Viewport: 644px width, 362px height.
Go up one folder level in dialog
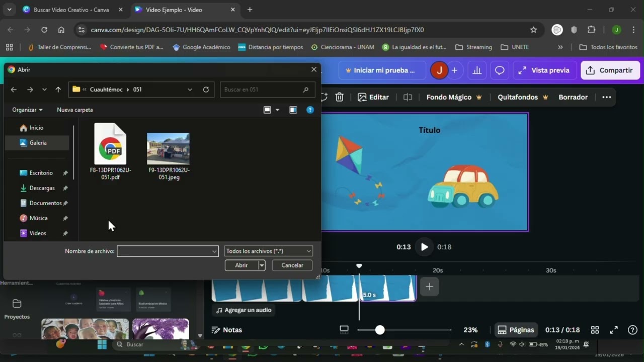(x=58, y=89)
